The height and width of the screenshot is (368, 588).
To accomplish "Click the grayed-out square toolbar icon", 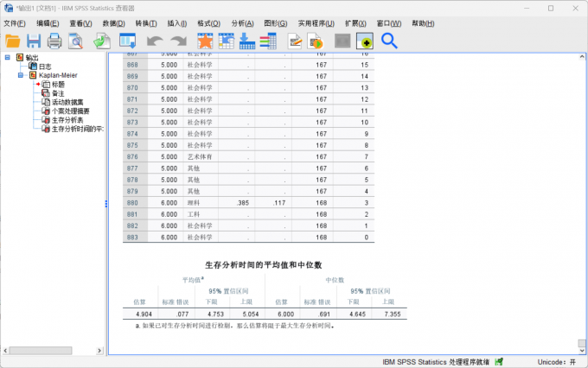I will pyautogui.click(x=342, y=41).
